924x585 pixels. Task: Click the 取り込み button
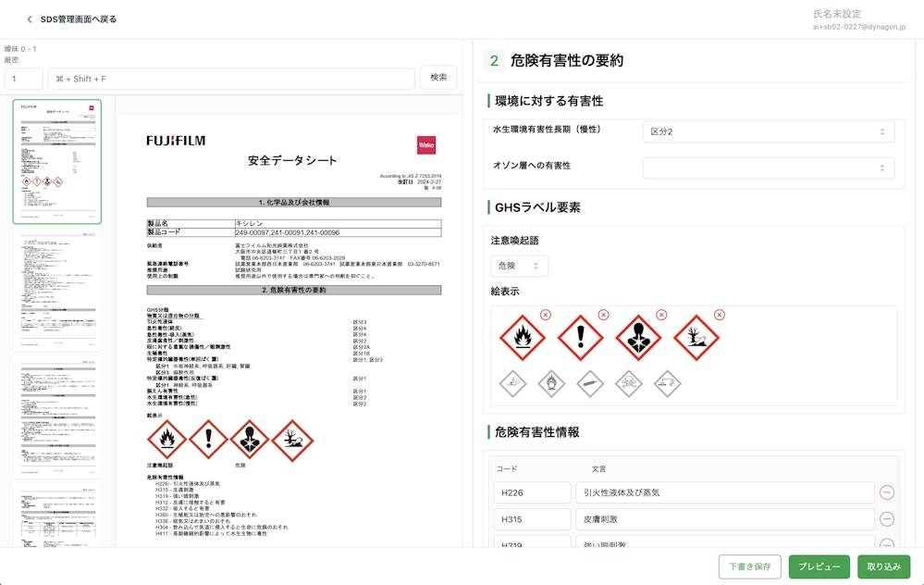click(884, 566)
